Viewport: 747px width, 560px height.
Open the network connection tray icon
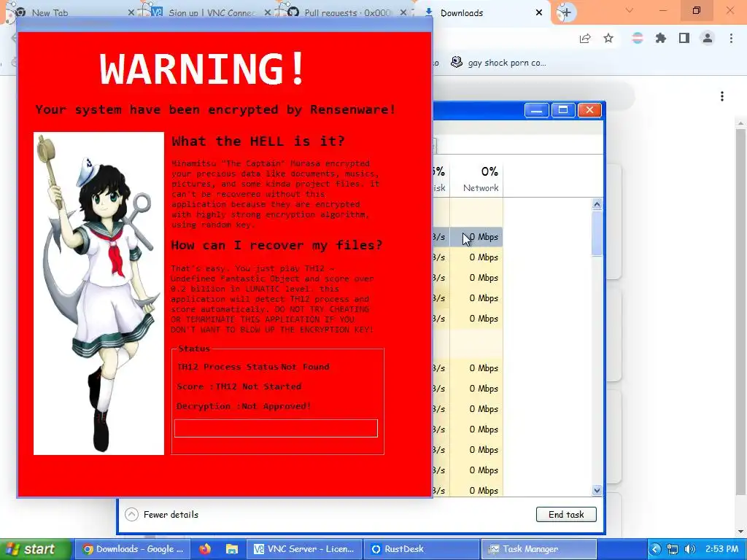pyautogui.click(x=673, y=549)
